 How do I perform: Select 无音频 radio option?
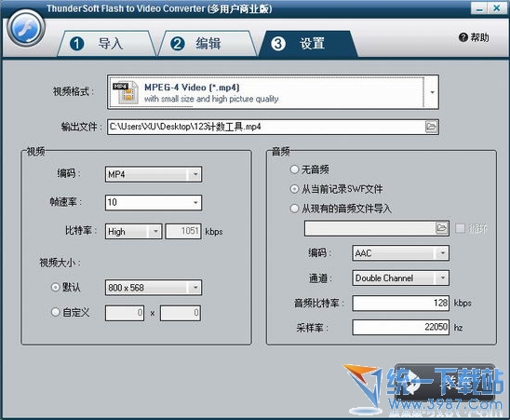click(x=294, y=169)
